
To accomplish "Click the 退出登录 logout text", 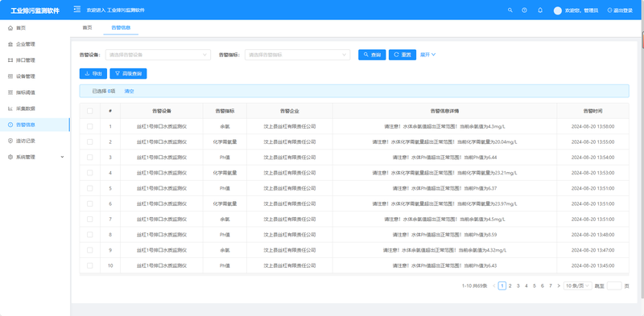I will pos(623,10).
